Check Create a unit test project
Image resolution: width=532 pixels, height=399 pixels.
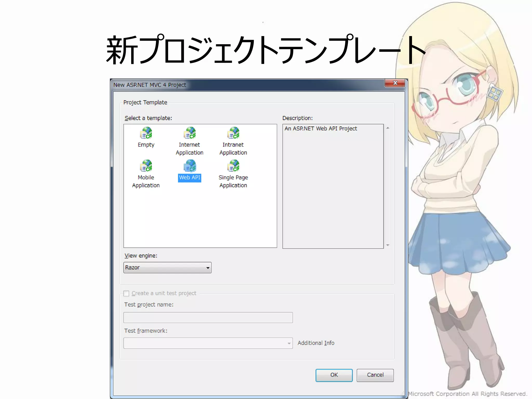click(126, 294)
